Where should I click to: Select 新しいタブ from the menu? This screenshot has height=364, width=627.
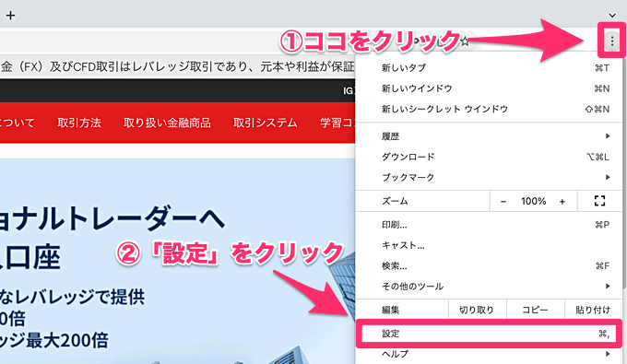[x=489, y=68]
